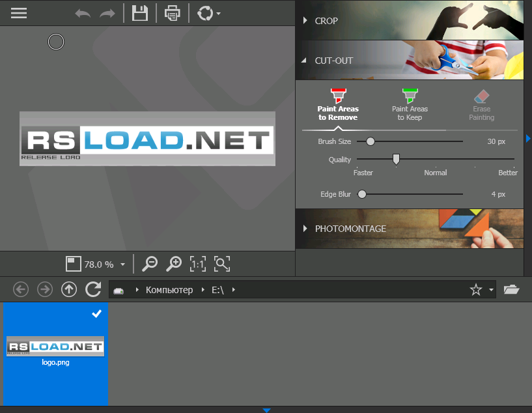Image resolution: width=532 pixels, height=413 pixels.
Task: Expand the PHOTOMONTAGE section
Action: [x=305, y=229]
